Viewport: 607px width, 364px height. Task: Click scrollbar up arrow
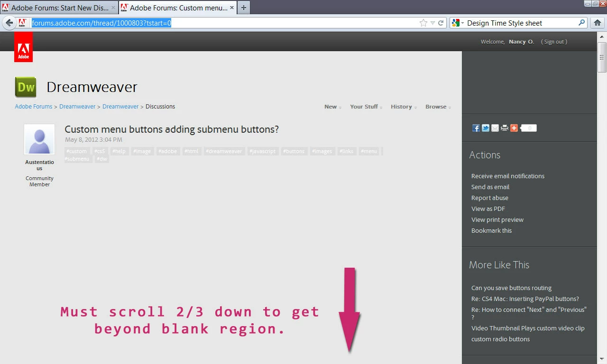coord(602,36)
